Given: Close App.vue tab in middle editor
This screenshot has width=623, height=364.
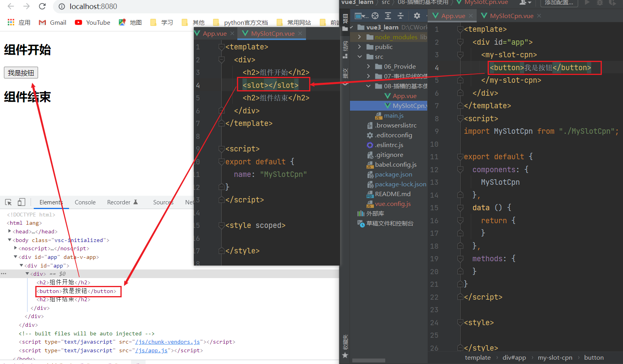Looking at the screenshot, I should [232, 33].
